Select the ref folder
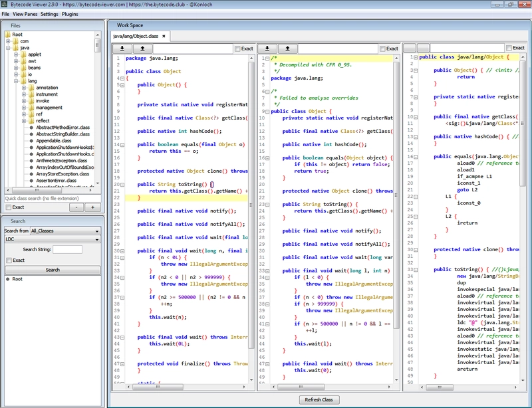The height and width of the screenshot is (408, 532). tap(36, 114)
